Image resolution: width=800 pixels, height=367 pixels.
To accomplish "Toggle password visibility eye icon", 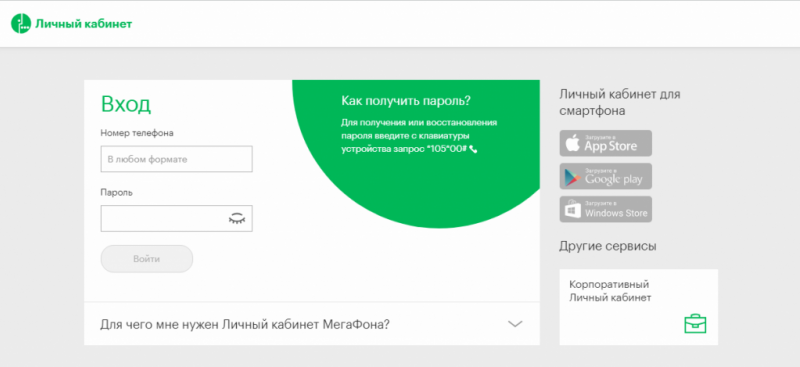I will [x=237, y=219].
